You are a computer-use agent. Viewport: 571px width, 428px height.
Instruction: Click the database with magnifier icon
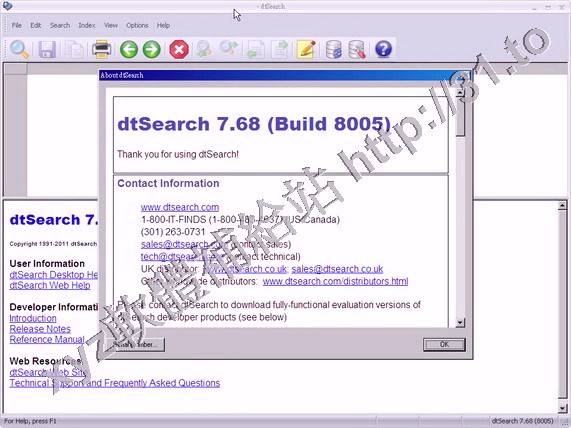[357, 49]
